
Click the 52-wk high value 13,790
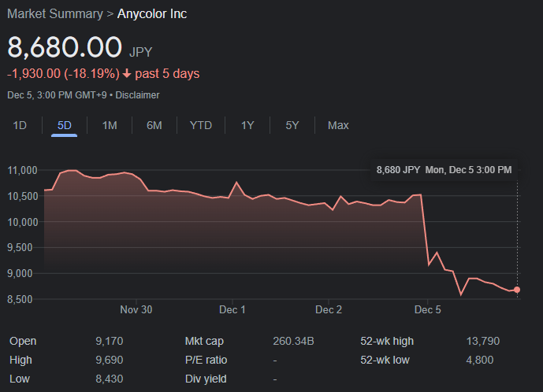tap(483, 341)
